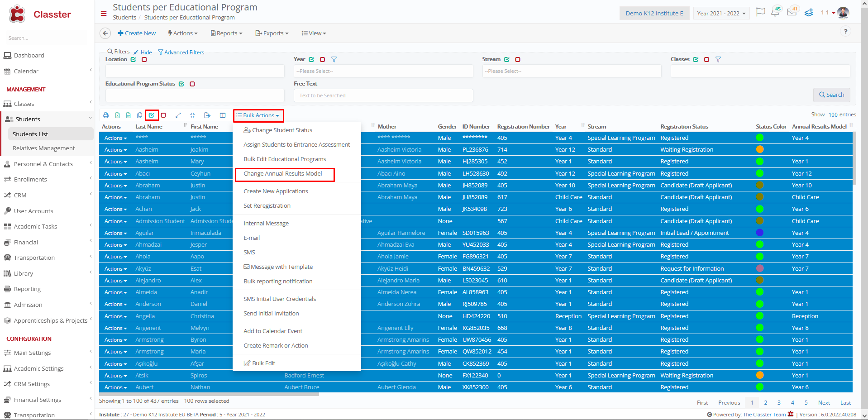Click the column visibility icon in the table toolbar
The image size is (868, 420).
223,115
